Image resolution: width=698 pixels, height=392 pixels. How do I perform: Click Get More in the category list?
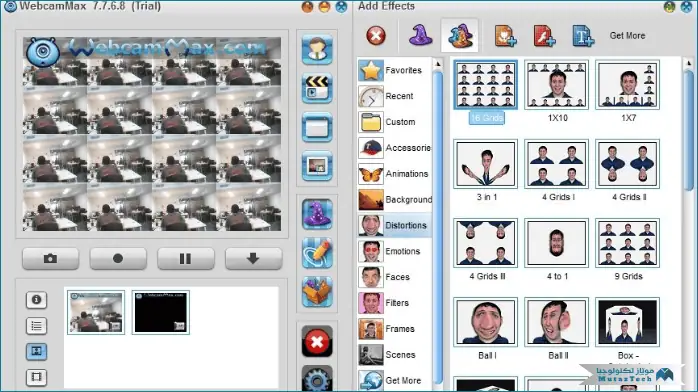pos(394,380)
